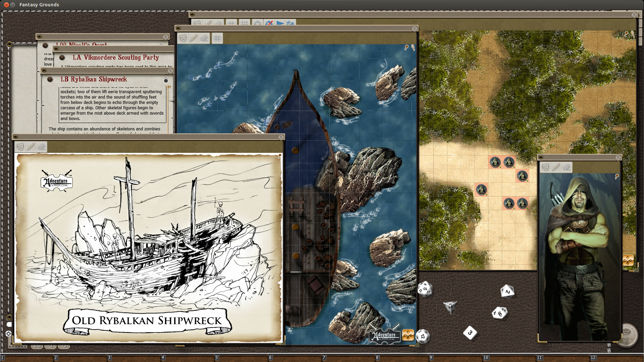Screen dimensions: 644x362
Task: Unlock the padlock on the 1.B Rybalkan Shipwreck entry
Action: pyautogui.click(x=166, y=80)
